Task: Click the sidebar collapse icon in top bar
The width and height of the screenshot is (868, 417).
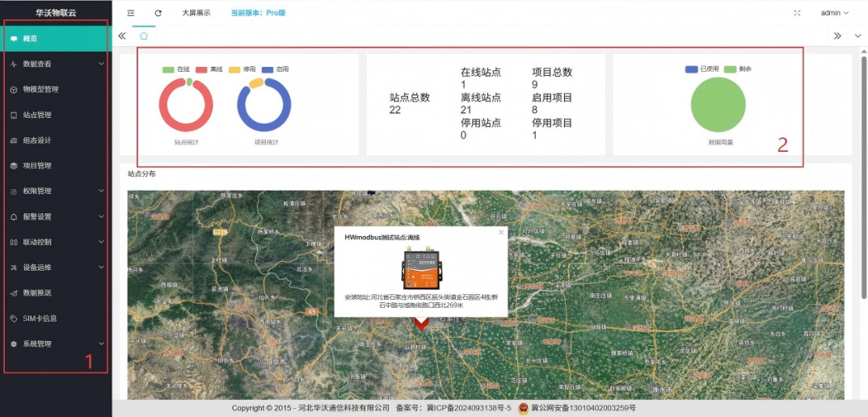Action: tap(131, 13)
